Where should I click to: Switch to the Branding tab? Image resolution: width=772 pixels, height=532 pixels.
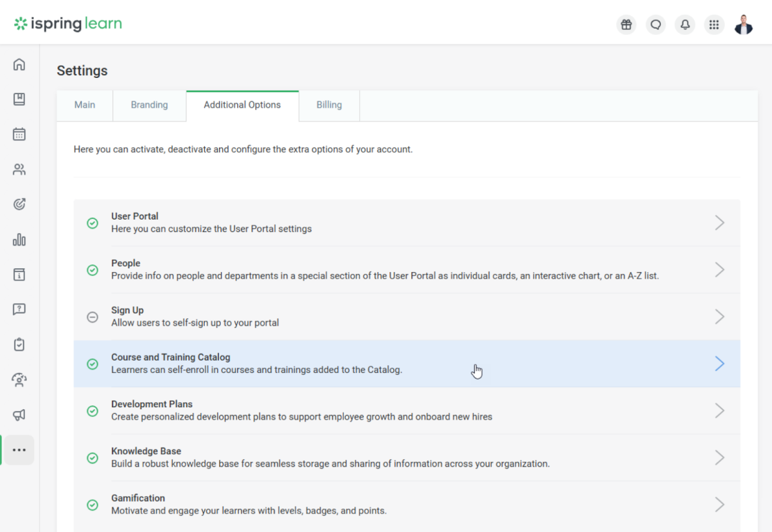pos(149,105)
